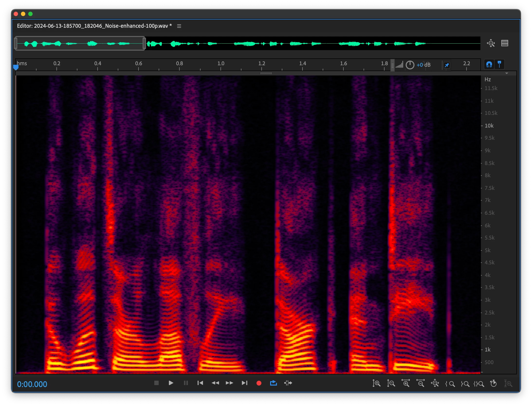Open overview display options striped icon
532x406 pixels.
504,43
